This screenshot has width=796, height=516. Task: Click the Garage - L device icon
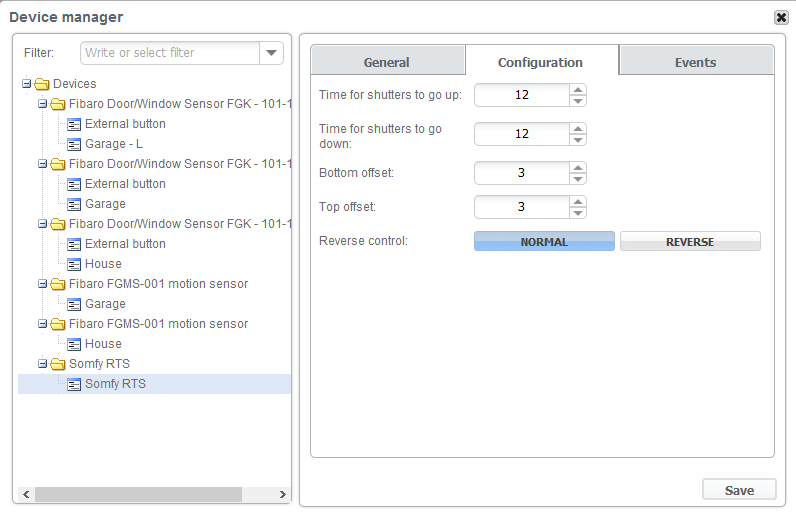(74, 144)
